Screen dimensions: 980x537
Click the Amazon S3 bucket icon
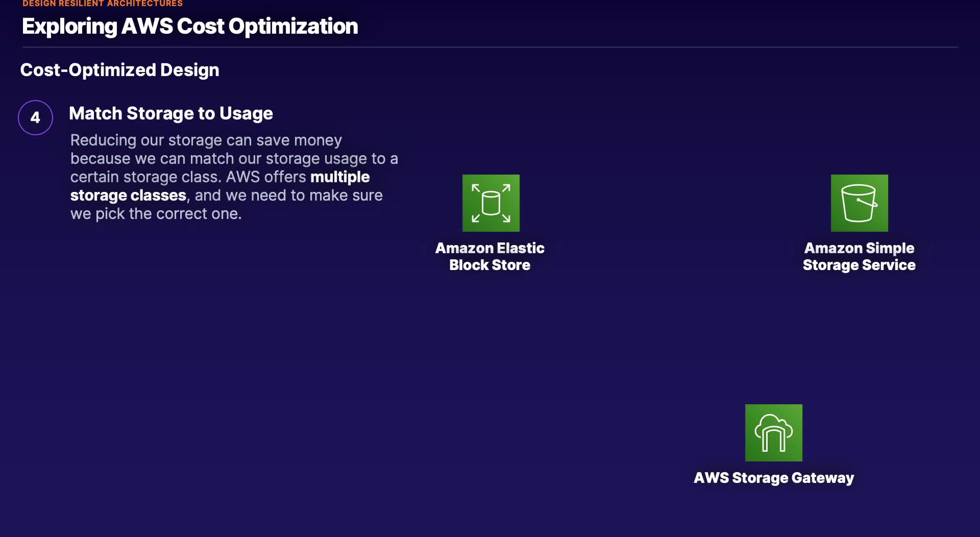pos(859,203)
